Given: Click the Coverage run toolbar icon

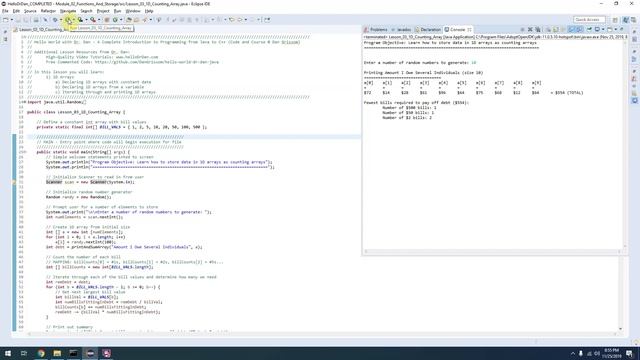Looking at the screenshot, I should pos(80,20).
